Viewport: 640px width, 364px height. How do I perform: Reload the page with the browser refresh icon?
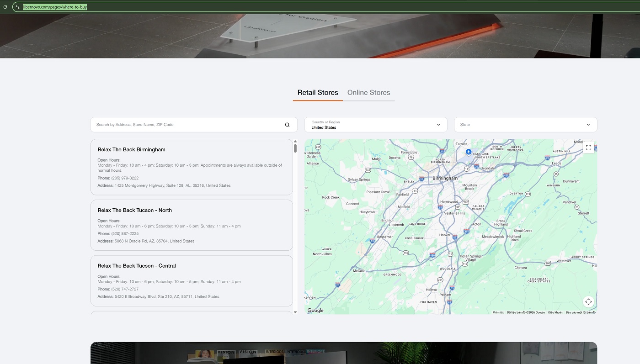point(5,7)
